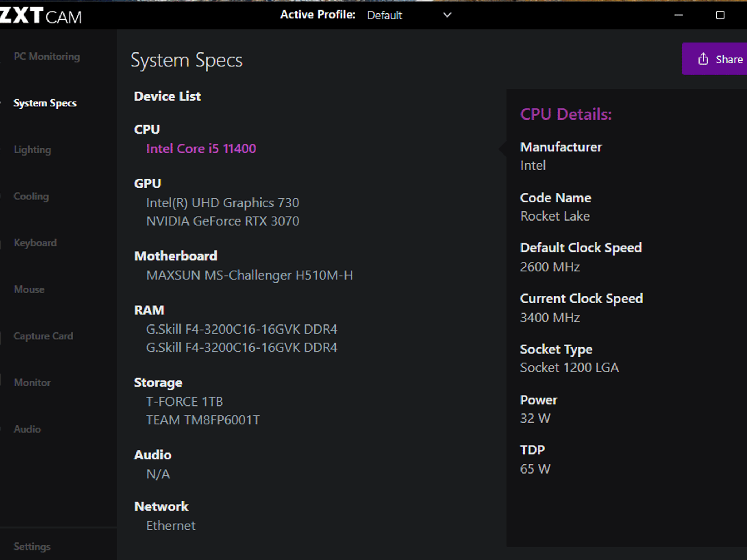747x560 pixels.
Task: Select the second G.Skill F4-3200C16-16GVK RAM entry
Action: click(x=241, y=347)
